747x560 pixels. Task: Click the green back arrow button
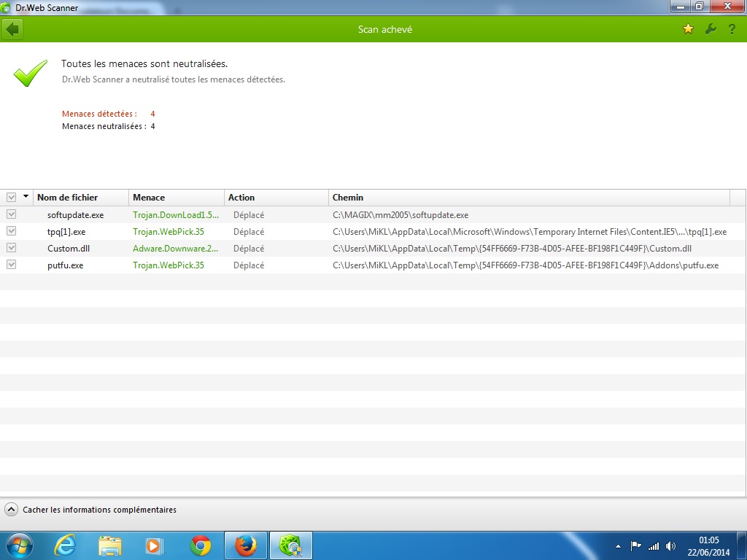click(x=12, y=29)
